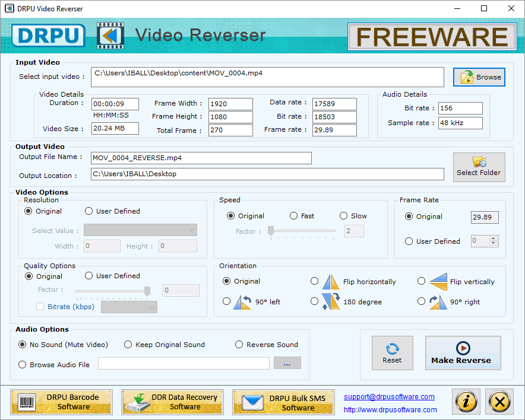Click the Flip horizontally icon
This screenshot has height=420, width=525.
pyautogui.click(x=331, y=282)
